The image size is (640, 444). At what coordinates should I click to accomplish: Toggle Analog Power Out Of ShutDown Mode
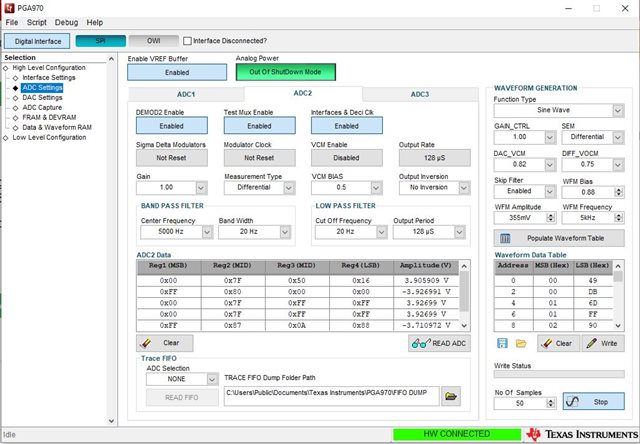[x=285, y=72]
